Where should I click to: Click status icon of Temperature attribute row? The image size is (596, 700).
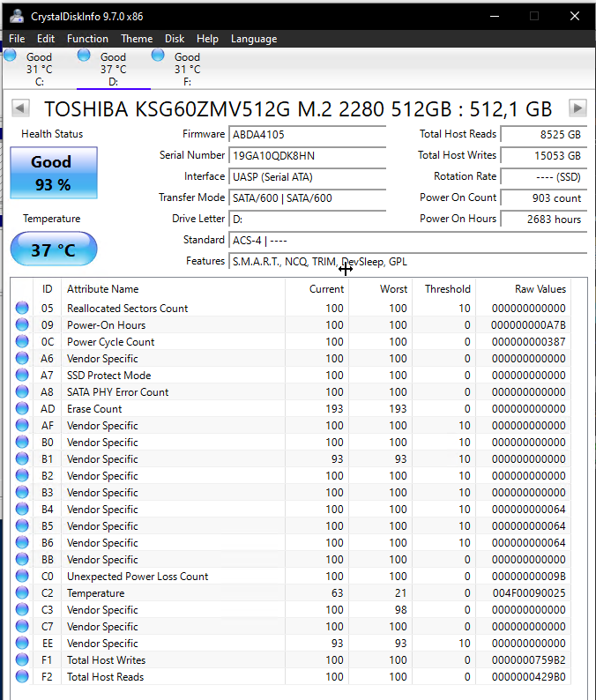pos(22,592)
